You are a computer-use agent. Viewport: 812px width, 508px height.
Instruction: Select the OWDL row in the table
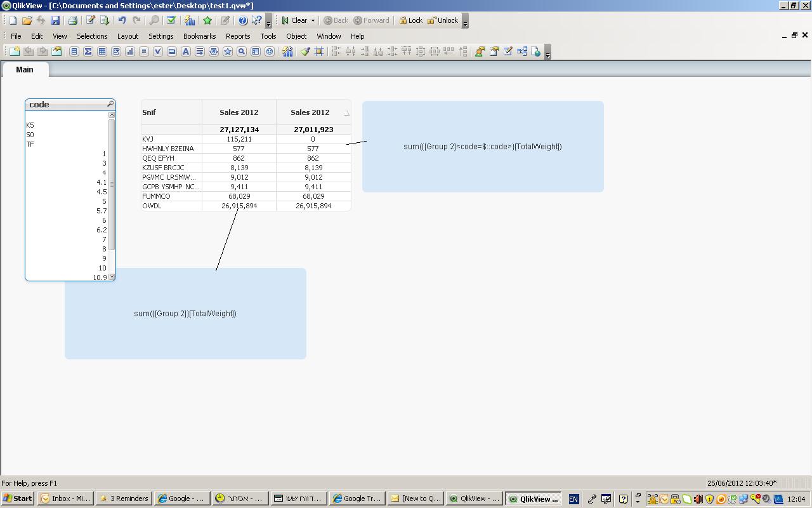171,206
